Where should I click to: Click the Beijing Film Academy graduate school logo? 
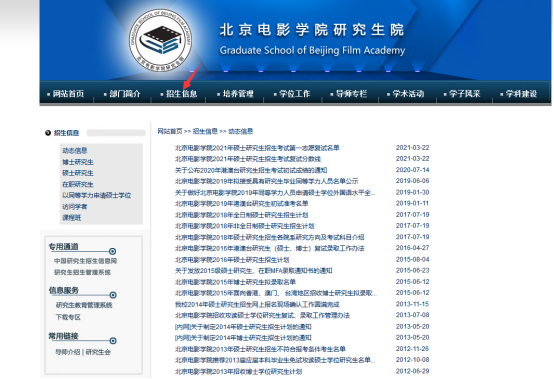[x=161, y=41]
